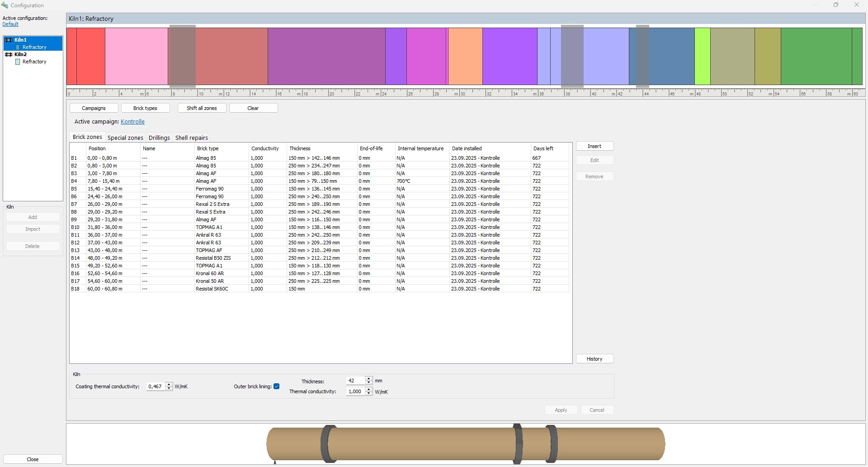Select the orange zone in the refractory bar
The height and width of the screenshot is (467, 868).
coord(465,56)
